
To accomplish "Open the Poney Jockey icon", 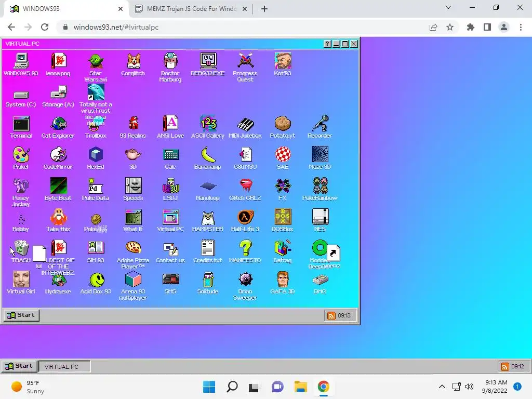I will pos(21,187).
